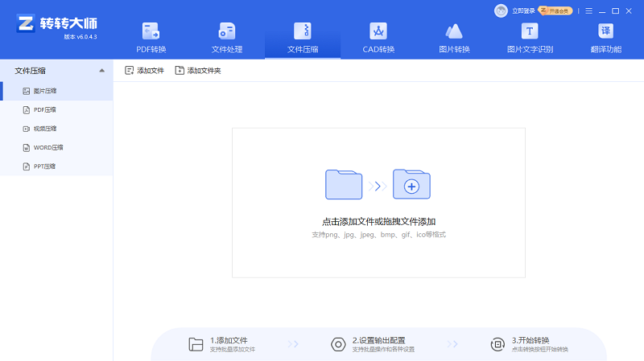Click the 添加文件 button
The image size is (644, 361).
pos(144,71)
